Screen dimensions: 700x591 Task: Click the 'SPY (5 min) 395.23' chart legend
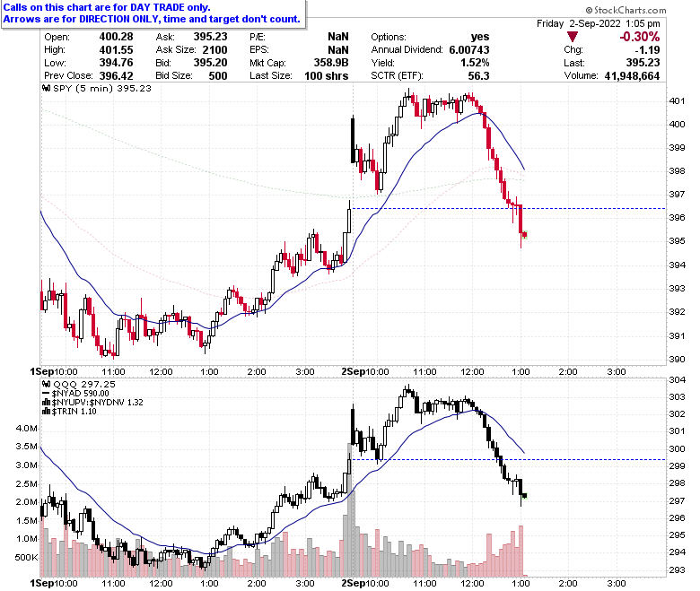click(x=102, y=88)
